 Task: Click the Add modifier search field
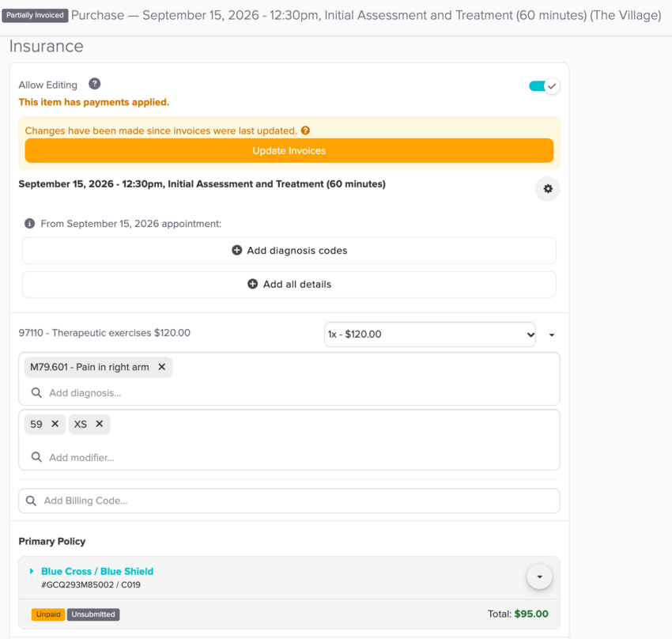point(289,457)
